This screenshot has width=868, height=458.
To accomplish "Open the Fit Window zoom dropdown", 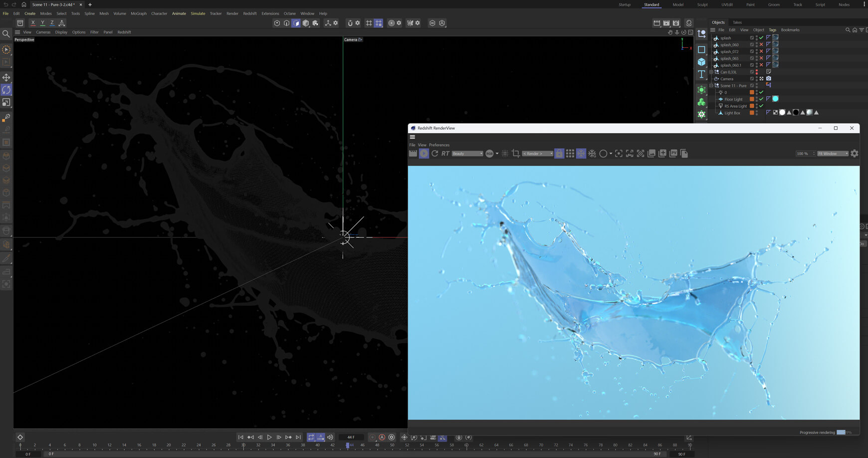I will (x=832, y=154).
